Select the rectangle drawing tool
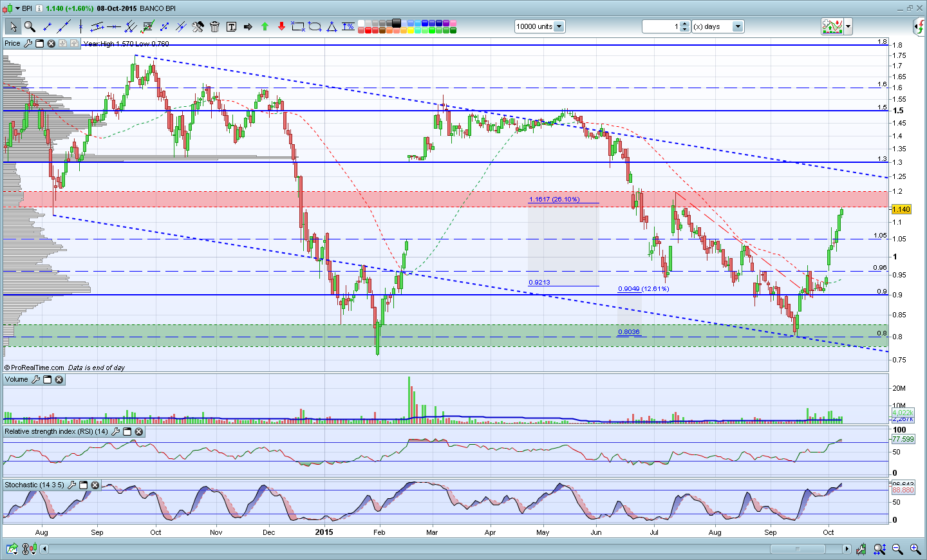This screenshot has height=560, width=927. (298, 26)
